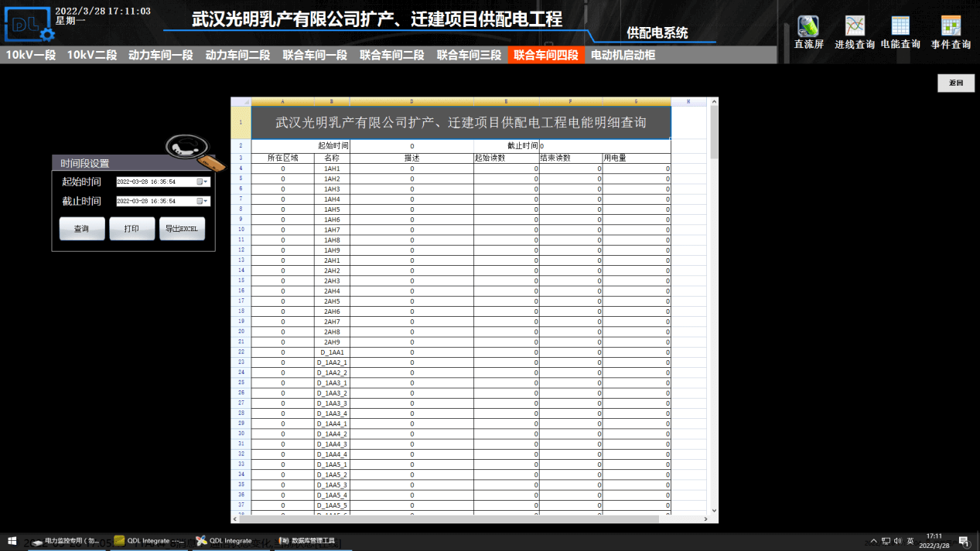Image resolution: width=980 pixels, height=551 pixels.
Task: Select the 2AH6 name cell
Action: [x=332, y=311]
